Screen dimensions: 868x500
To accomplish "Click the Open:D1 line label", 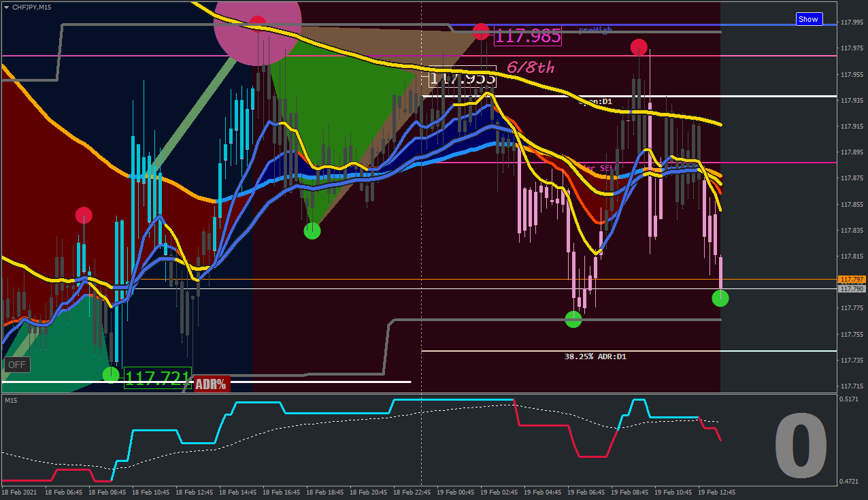I will click(596, 102).
